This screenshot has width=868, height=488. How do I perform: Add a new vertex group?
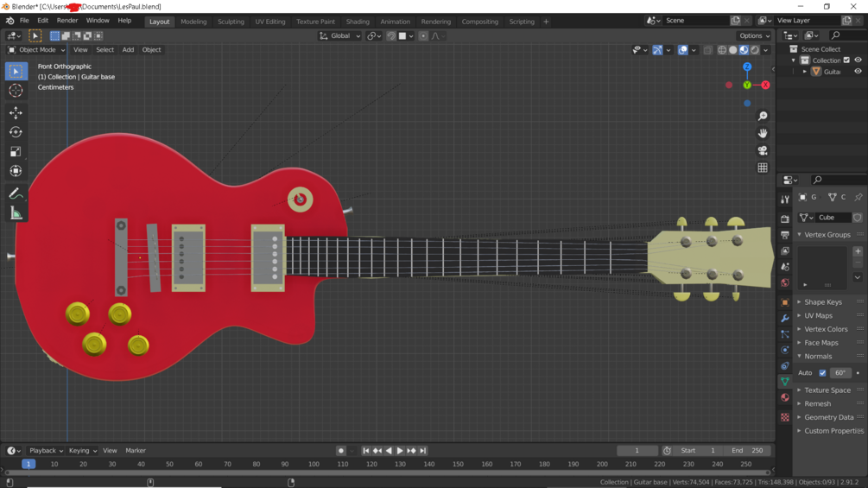858,251
